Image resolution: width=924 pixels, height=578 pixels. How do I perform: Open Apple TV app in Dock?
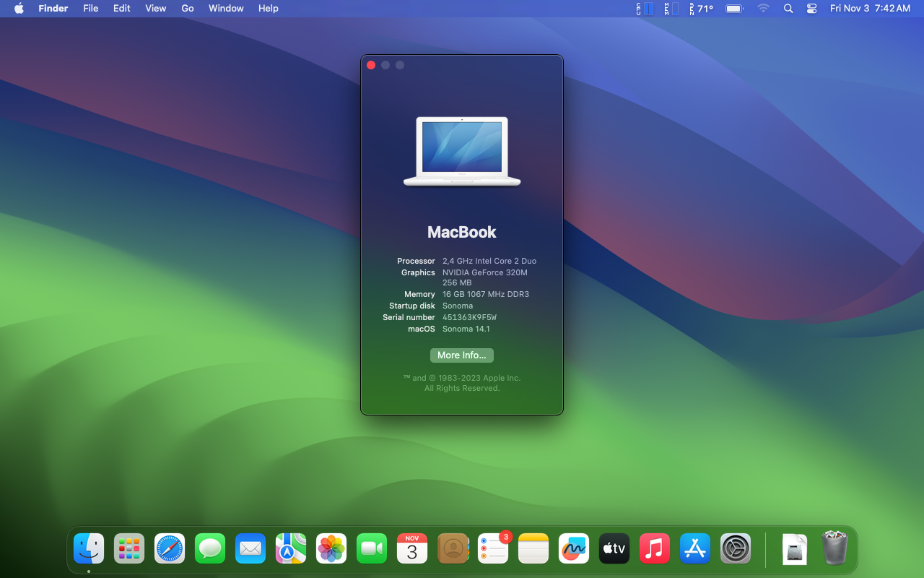click(614, 549)
